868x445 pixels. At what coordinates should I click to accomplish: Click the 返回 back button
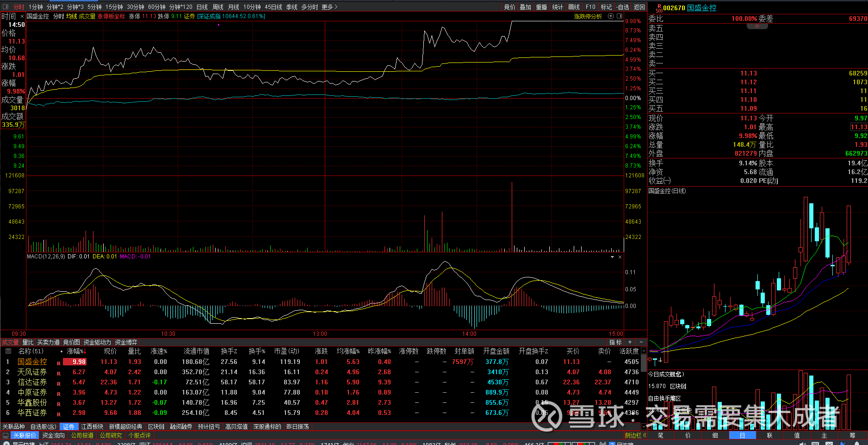tap(639, 7)
